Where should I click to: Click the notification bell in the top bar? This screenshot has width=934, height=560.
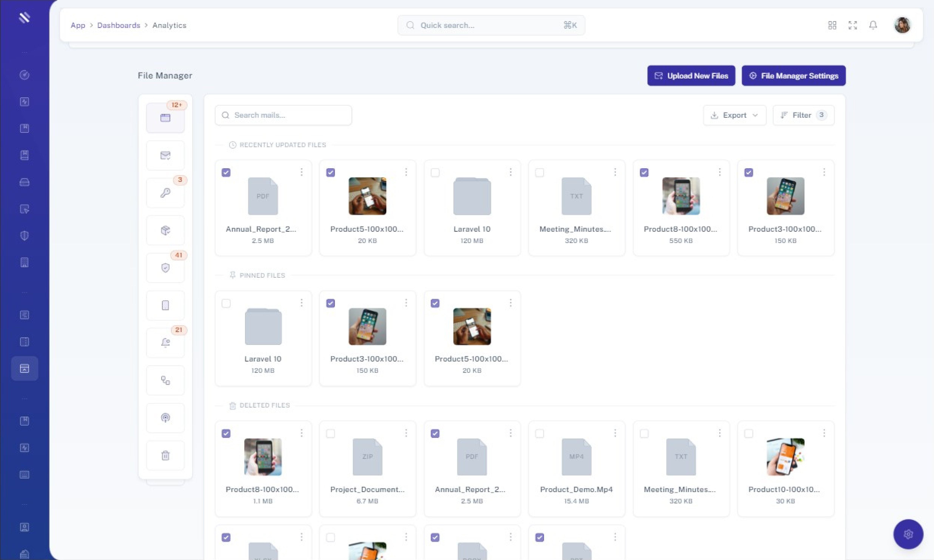coord(873,25)
